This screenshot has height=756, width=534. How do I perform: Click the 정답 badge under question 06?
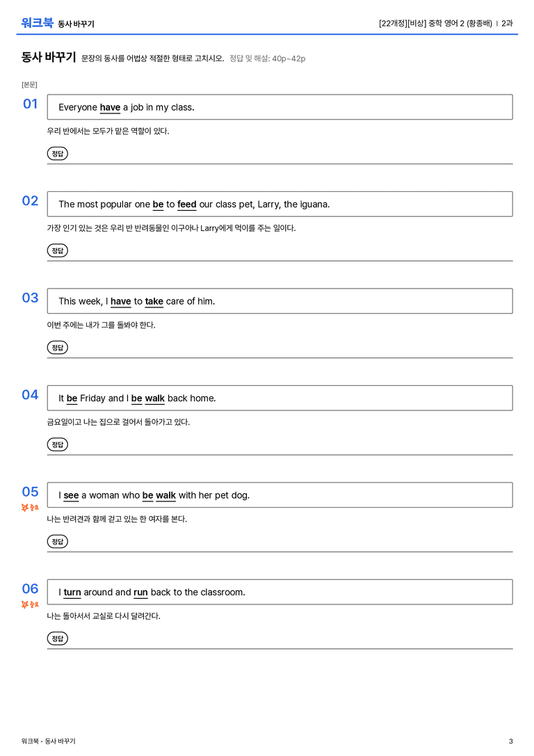tap(57, 638)
